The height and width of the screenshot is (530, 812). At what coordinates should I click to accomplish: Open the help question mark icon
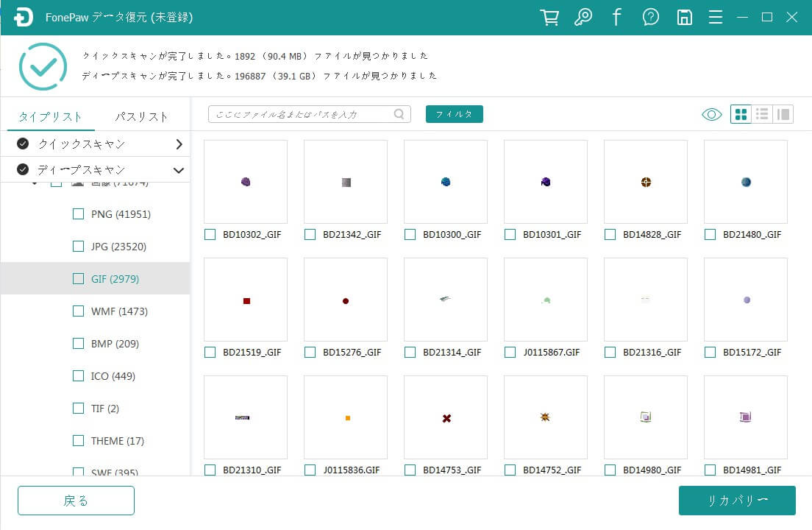pos(650,17)
